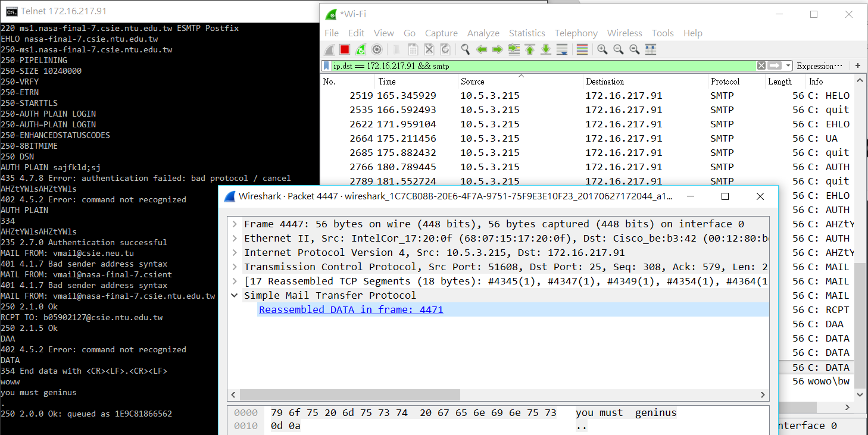Open capture options gear icon
Screen dimensions: 868x435
(377, 49)
